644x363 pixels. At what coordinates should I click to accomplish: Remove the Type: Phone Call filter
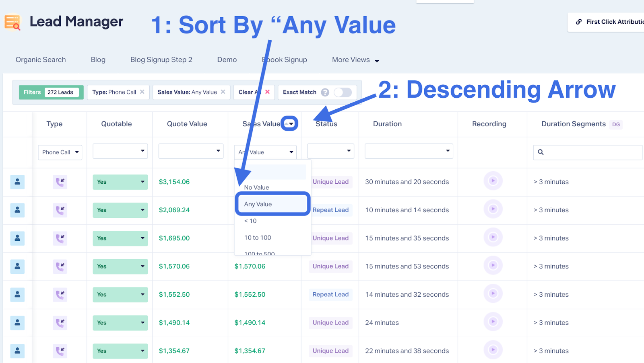(142, 92)
